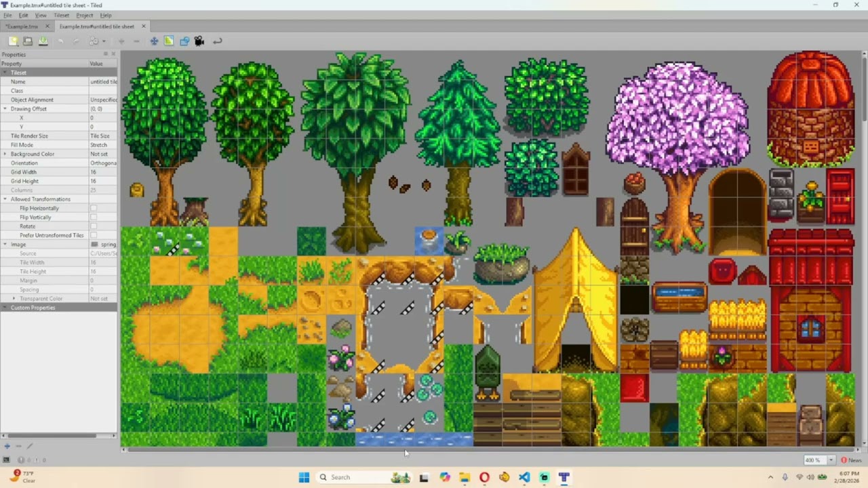Close the Properties panel
Image resolution: width=868 pixels, height=488 pixels.
(113, 54)
